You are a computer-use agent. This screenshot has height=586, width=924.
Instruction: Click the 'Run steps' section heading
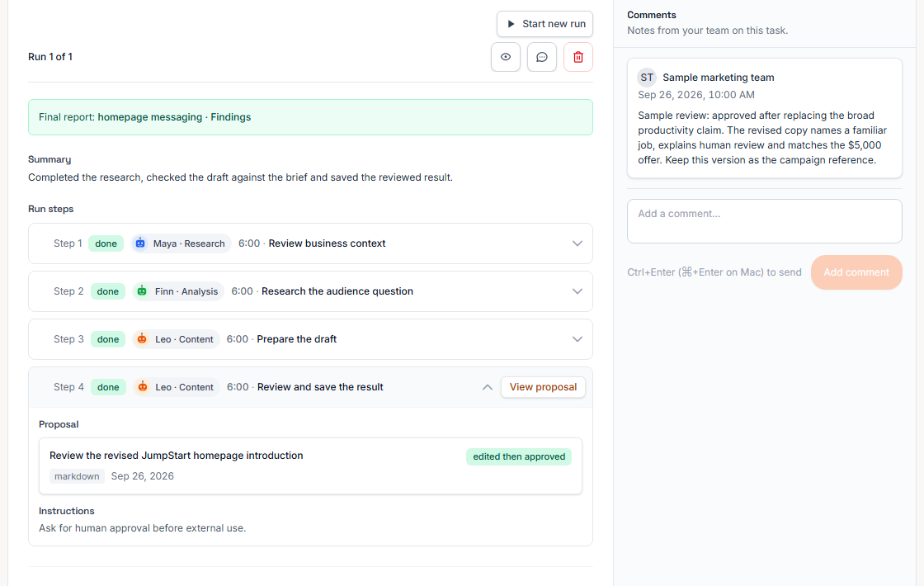[50, 209]
